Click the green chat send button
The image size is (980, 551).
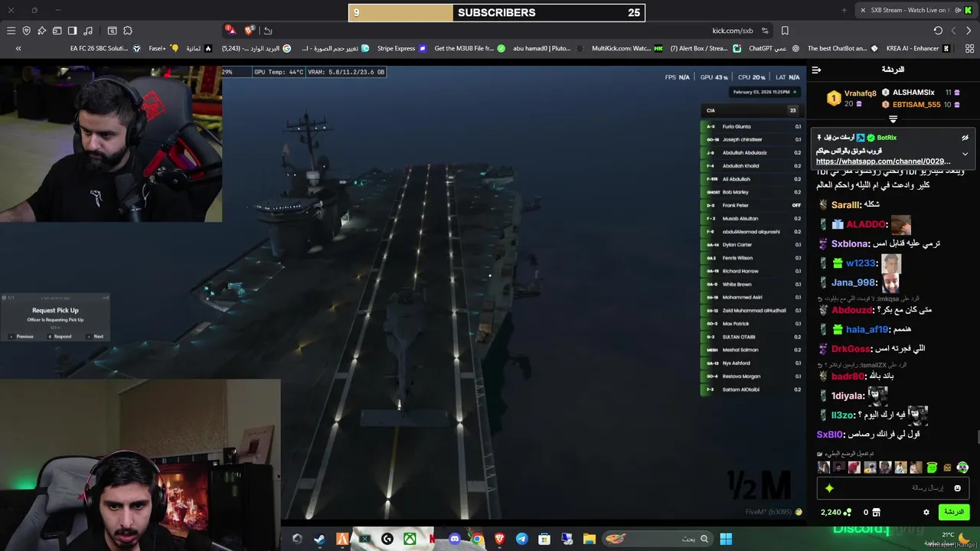coord(954,512)
